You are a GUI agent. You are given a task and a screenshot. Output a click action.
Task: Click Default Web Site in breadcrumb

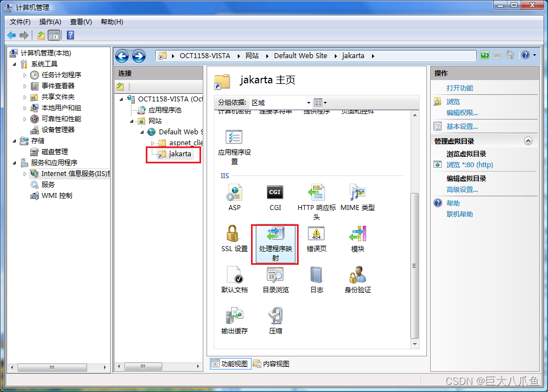point(300,55)
